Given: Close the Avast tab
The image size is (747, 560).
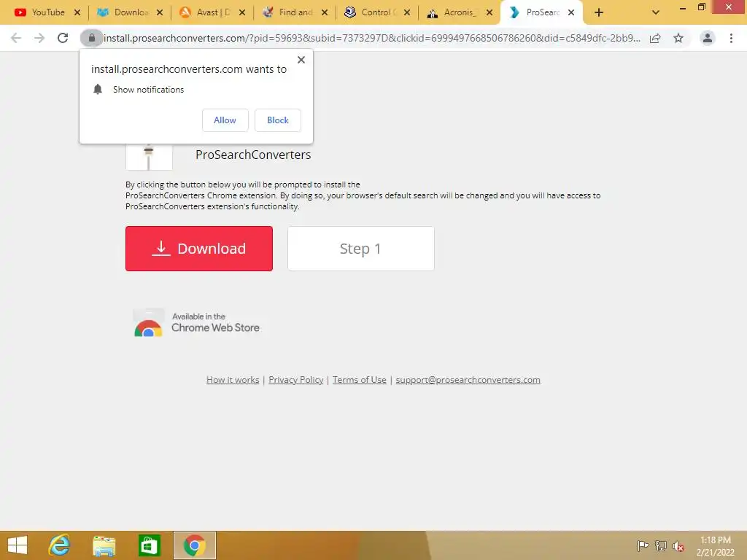Looking at the screenshot, I should (242, 12).
